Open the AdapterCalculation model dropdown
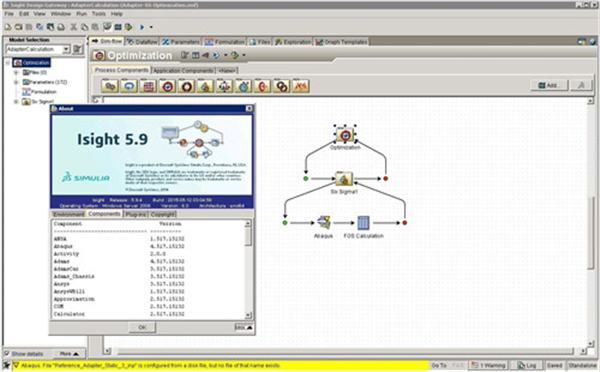The image size is (600, 372). click(66, 49)
